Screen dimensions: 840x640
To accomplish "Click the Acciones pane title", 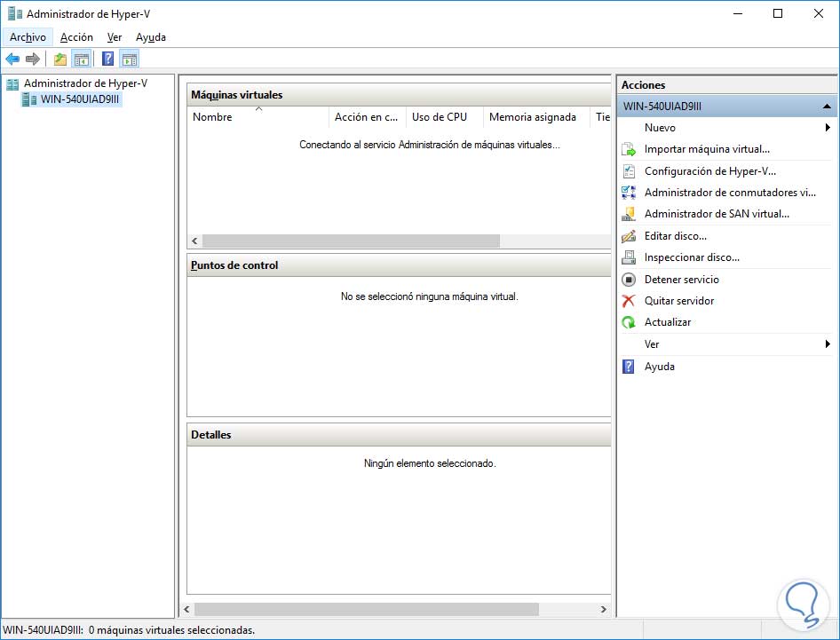I will click(643, 85).
